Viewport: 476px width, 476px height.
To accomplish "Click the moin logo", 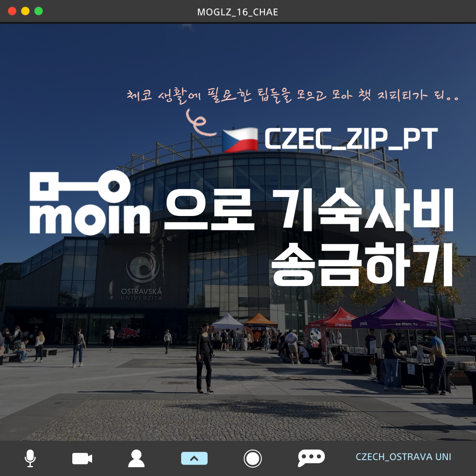I will click(89, 203).
